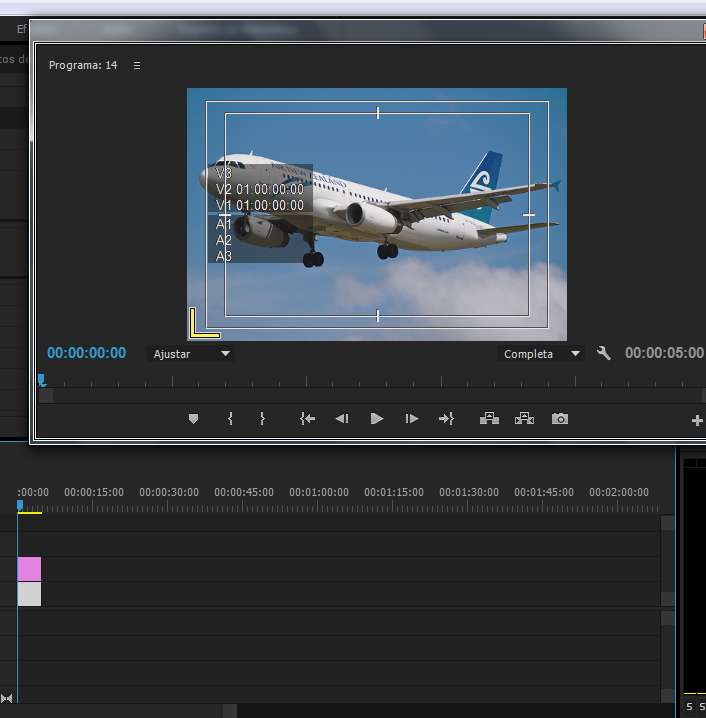The image size is (706, 718).
Task: Open the Completa playback resolution dropdown
Action: [541, 354]
